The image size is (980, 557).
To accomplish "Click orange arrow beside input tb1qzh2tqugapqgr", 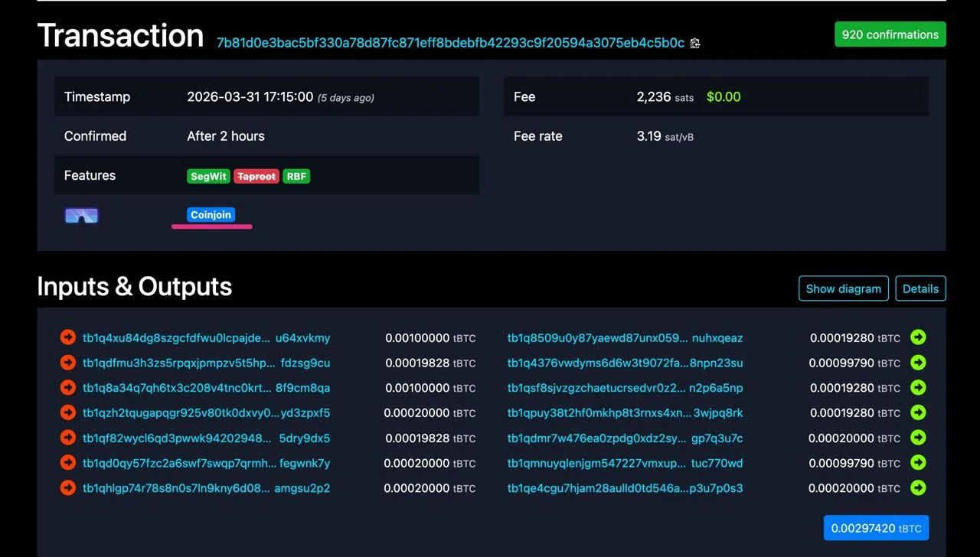I will tap(68, 413).
